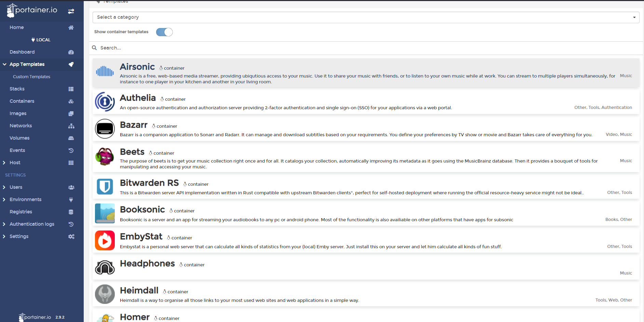This screenshot has height=322, width=644.
Task: Click 'Other, Tools, Authentication' category text
Action: [603, 108]
